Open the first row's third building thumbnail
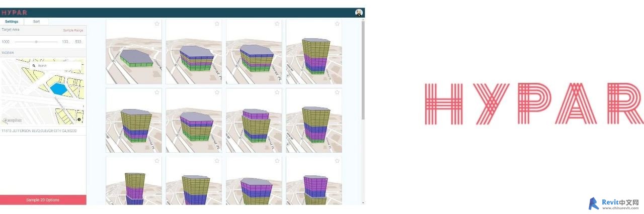Image resolution: width=644 pixels, height=214 pixels. click(254, 52)
